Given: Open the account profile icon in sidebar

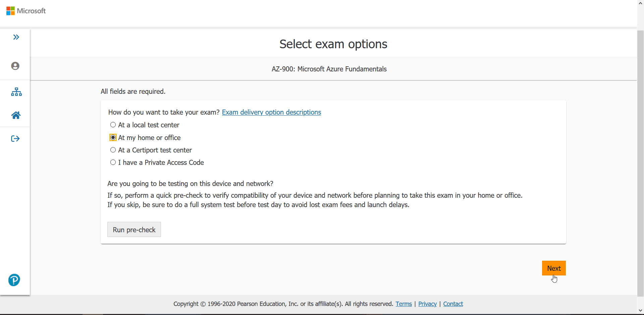Looking at the screenshot, I should [x=15, y=66].
